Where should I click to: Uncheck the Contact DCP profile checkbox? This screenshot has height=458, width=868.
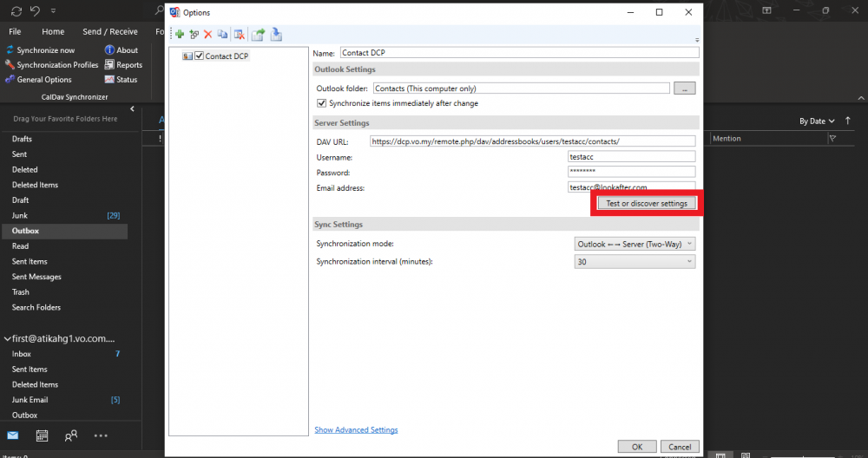pyautogui.click(x=200, y=56)
